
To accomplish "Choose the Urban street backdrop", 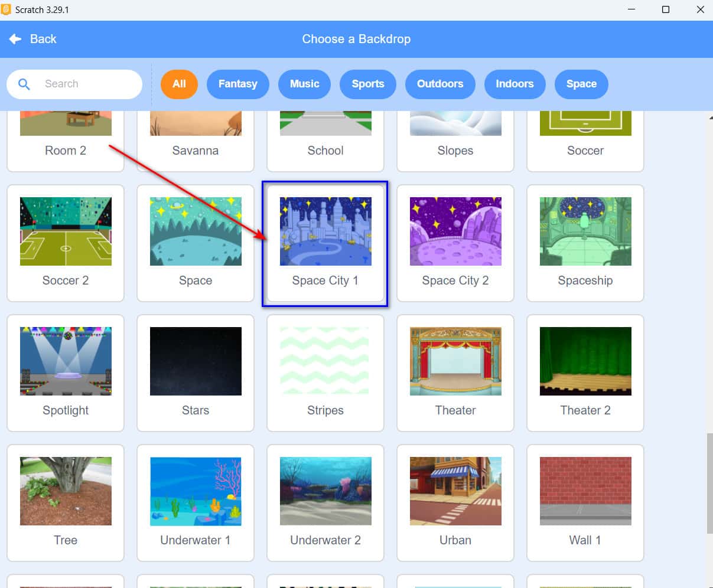I will coord(455,502).
